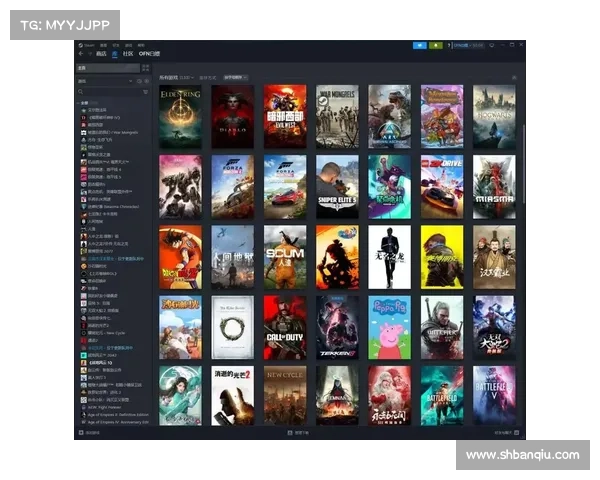Open the account name dropdown
600x480 pixels.
(x=468, y=45)
